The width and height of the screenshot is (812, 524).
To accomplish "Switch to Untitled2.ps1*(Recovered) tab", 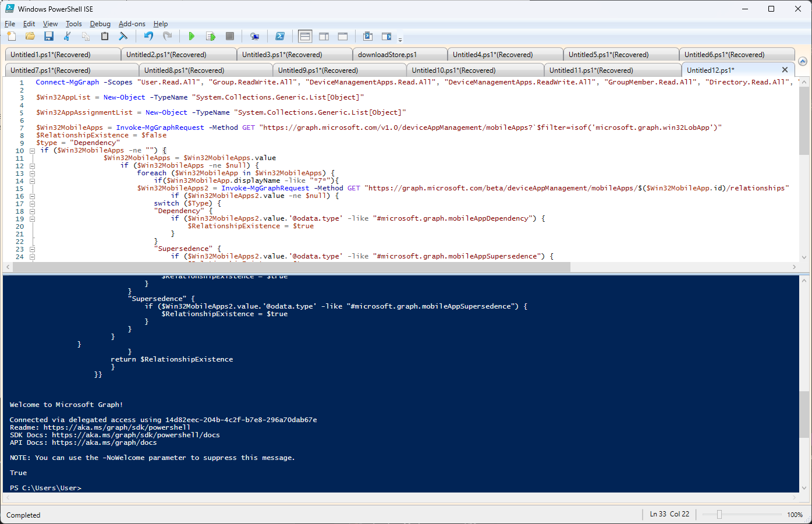I will tap(179, 55).
